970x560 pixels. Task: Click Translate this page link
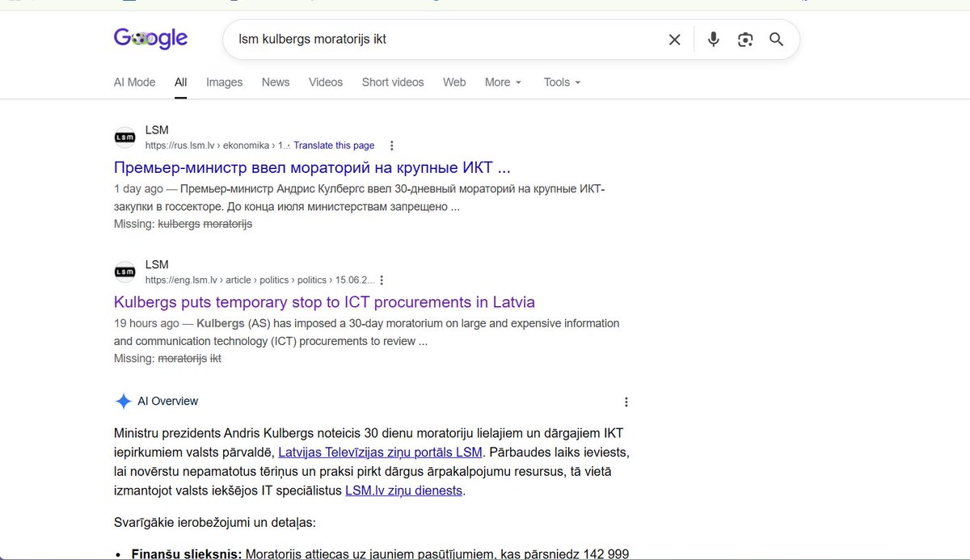(334, 145)
